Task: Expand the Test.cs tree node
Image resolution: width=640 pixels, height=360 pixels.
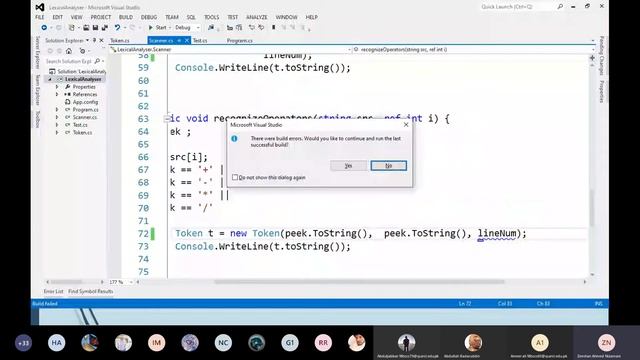Action: (57, 125)
